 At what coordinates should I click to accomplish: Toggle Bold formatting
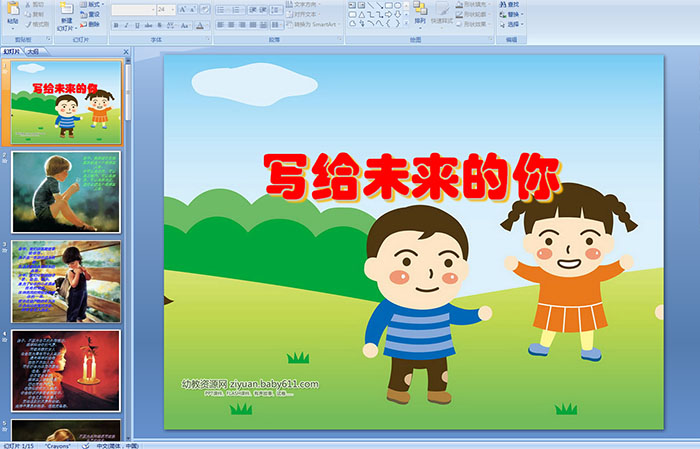116,25
